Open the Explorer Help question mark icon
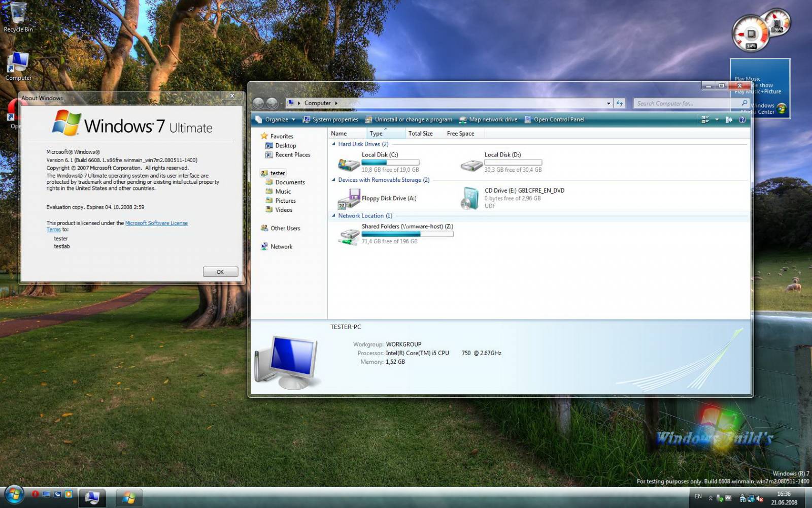The width and height of the screenshot is (812, 508). point(742,120)
